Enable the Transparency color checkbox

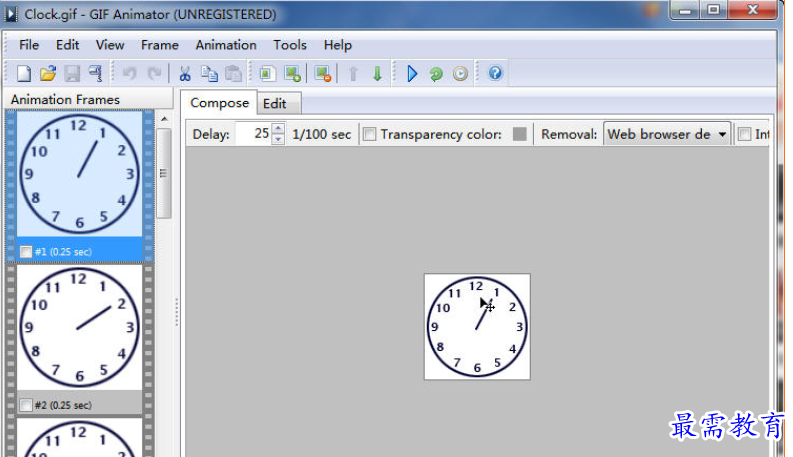(x=370, y=134)
